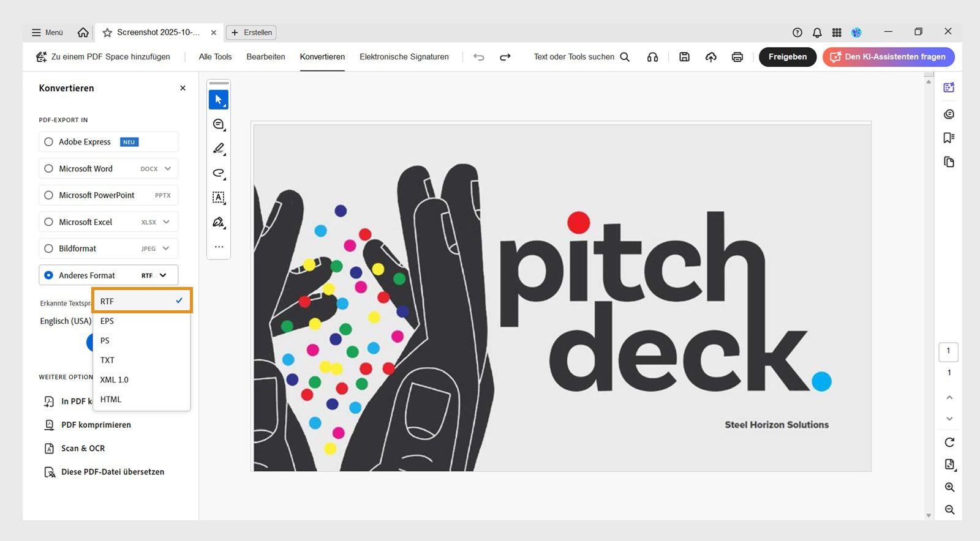Choose EPS from the format list
Screen dimensions: 980x541
tap(141, 321)
